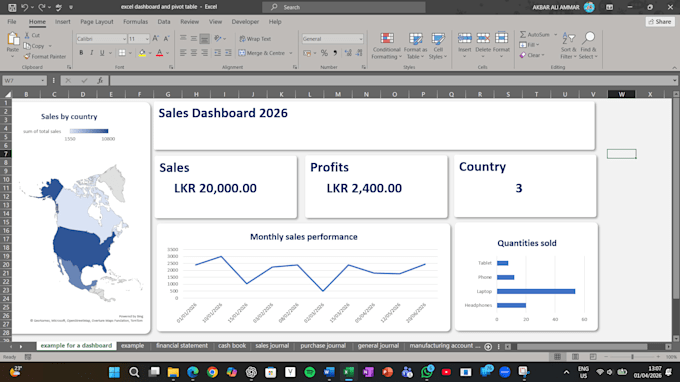This screenshot has width=680, height=382.
Task: Expand the Calibri font name dropdown
Action: (x=124, y=39)
